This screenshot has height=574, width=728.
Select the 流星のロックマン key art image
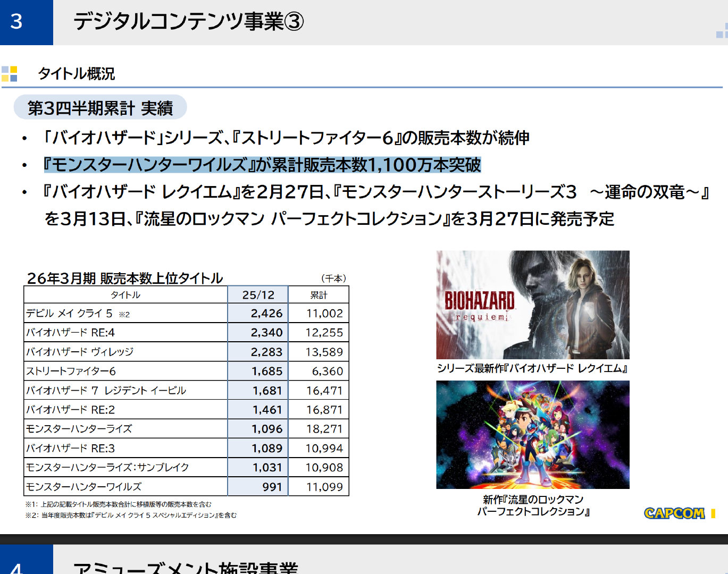[533, 435]
